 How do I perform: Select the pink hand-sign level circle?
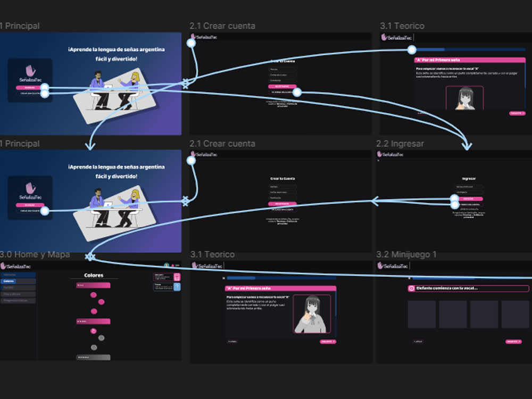tap(93, 331)
